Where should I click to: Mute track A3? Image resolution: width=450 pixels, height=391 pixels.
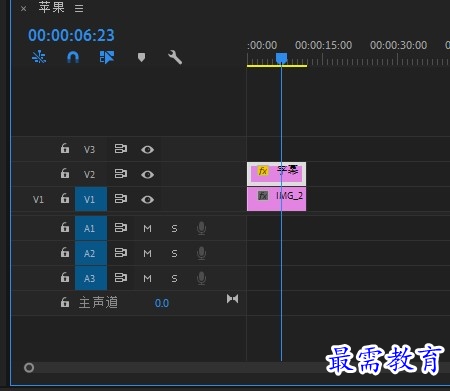(x=147, y=279)
